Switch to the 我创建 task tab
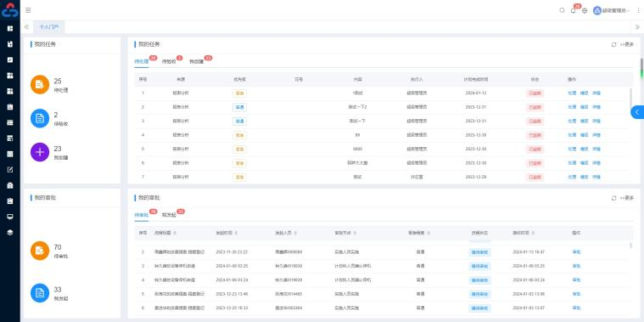Screen dimensions: 644x322 point(196,61)
